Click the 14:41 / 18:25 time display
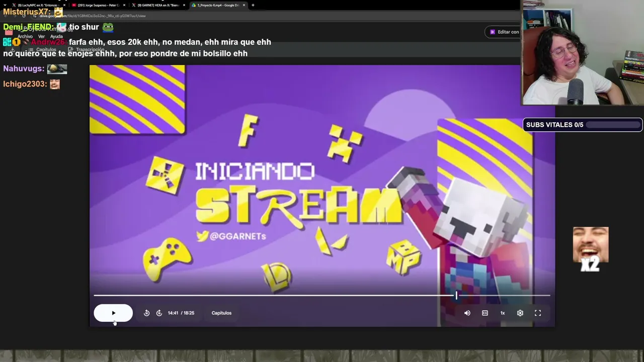644x362 pixels. [181, 313]
